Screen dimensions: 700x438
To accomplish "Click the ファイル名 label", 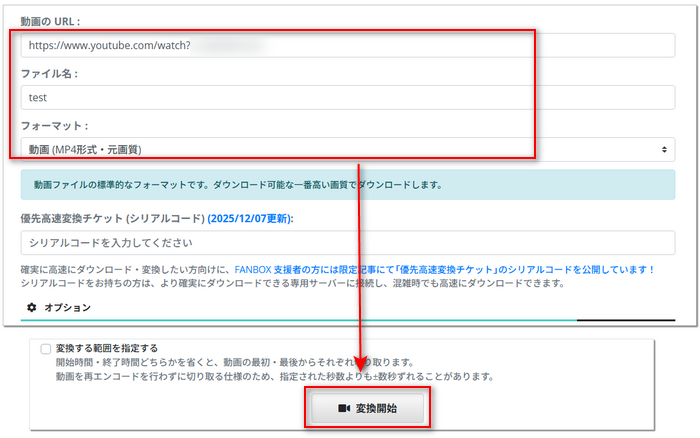I will (x=49, y=73).
